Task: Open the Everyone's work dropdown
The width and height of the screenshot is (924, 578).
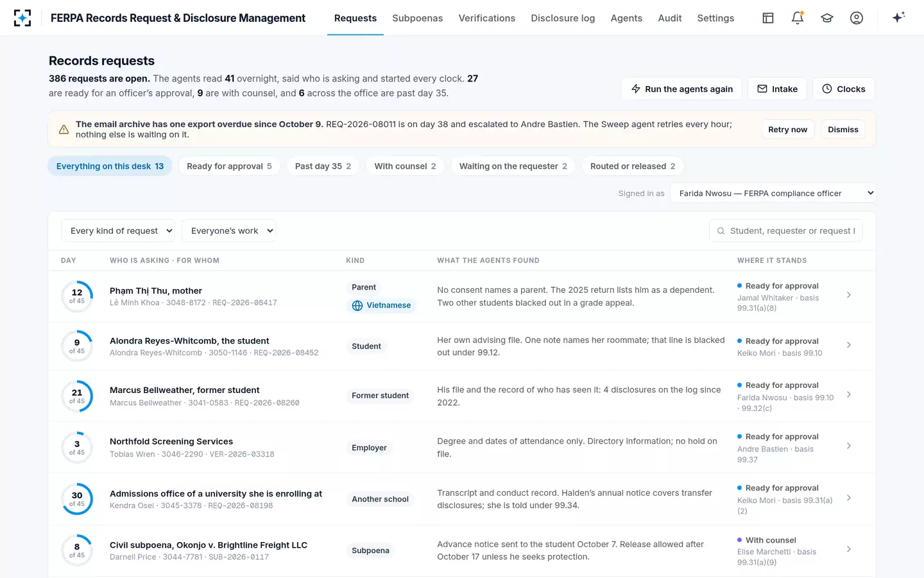Action: coord(228,231)
